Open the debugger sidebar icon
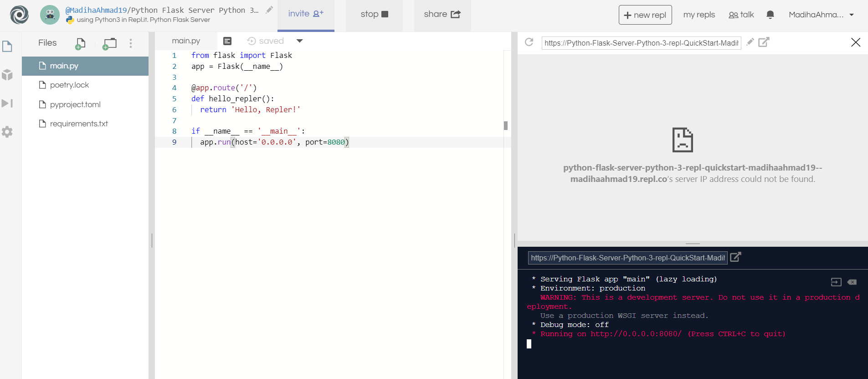 tap(7, 103)
